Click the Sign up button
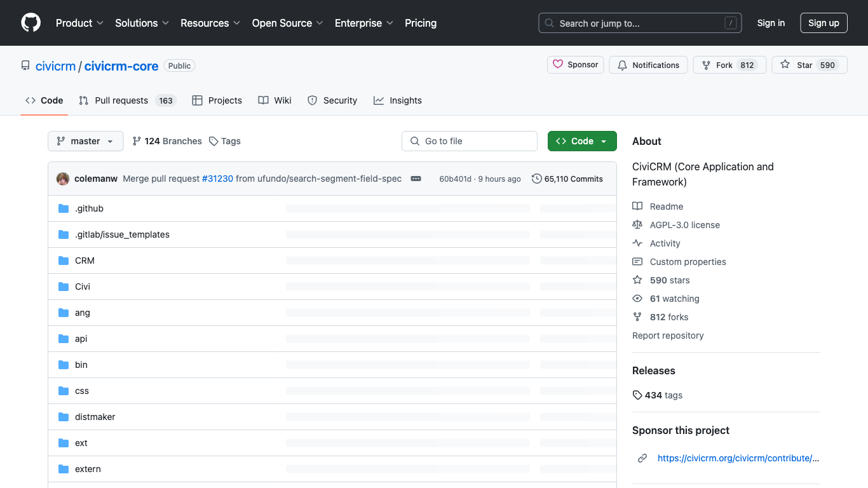 coord(824,23)
